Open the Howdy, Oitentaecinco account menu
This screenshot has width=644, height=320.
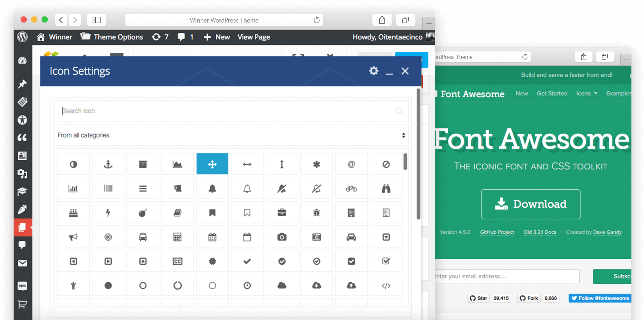pos(387,37)
